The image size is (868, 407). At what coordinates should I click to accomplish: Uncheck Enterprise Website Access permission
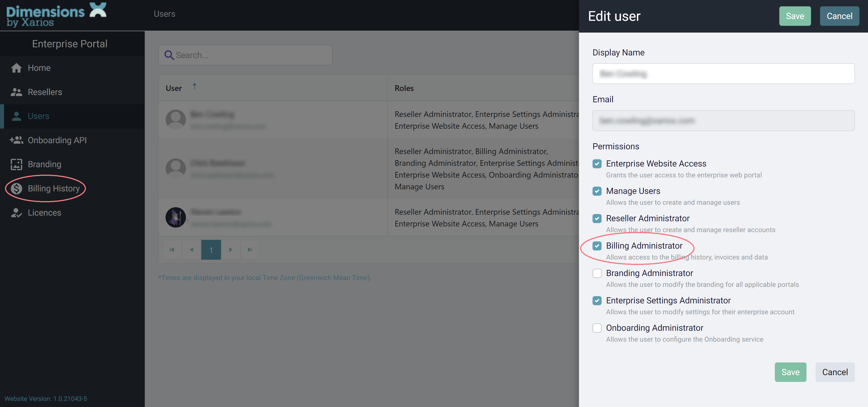tap(597, 164)
